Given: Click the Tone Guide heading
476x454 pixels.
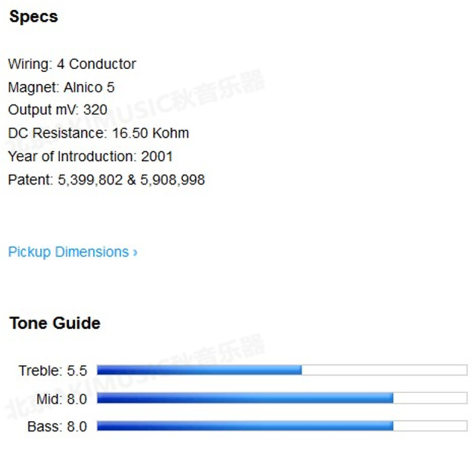Looking at the screenshot, I should (55, 323).
